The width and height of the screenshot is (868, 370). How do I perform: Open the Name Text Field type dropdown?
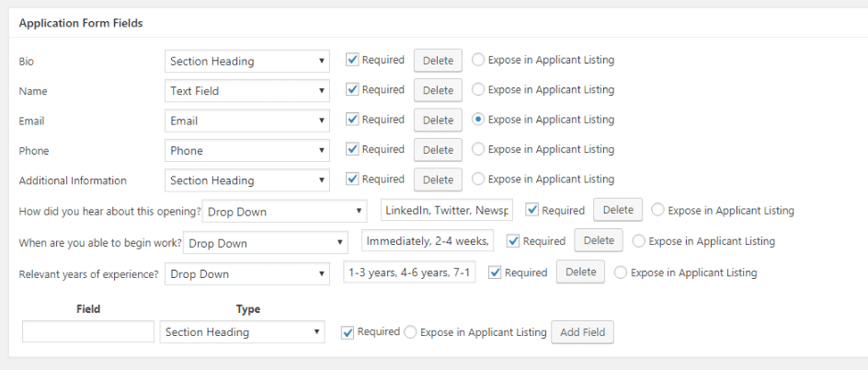tap(247, 91)
